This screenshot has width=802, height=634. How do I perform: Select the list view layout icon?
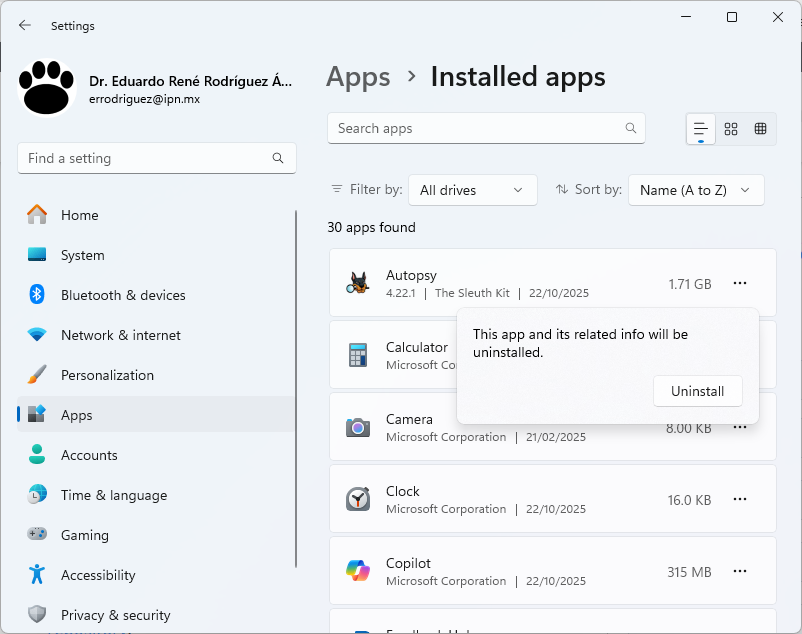(701, 129)
